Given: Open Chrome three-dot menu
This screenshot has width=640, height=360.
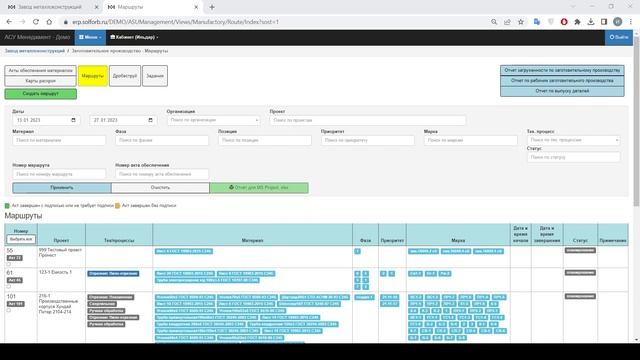Looking at the screenshot, I should [x=631, y=22].
